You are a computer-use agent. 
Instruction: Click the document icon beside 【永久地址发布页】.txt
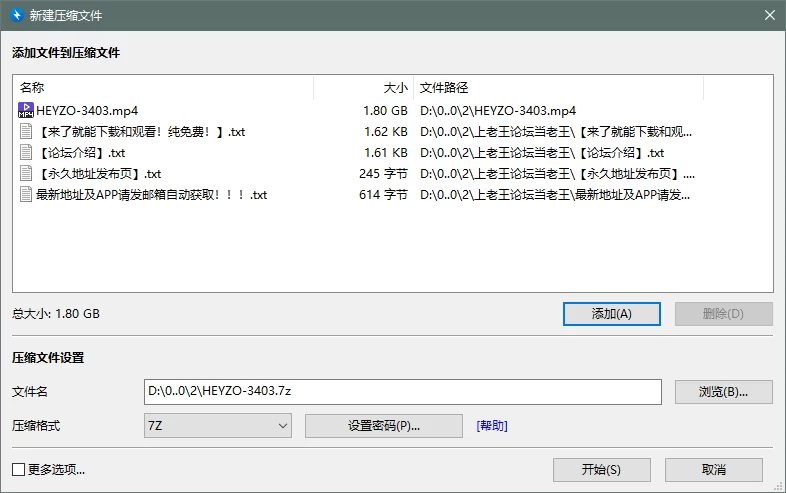click(26, 174)
